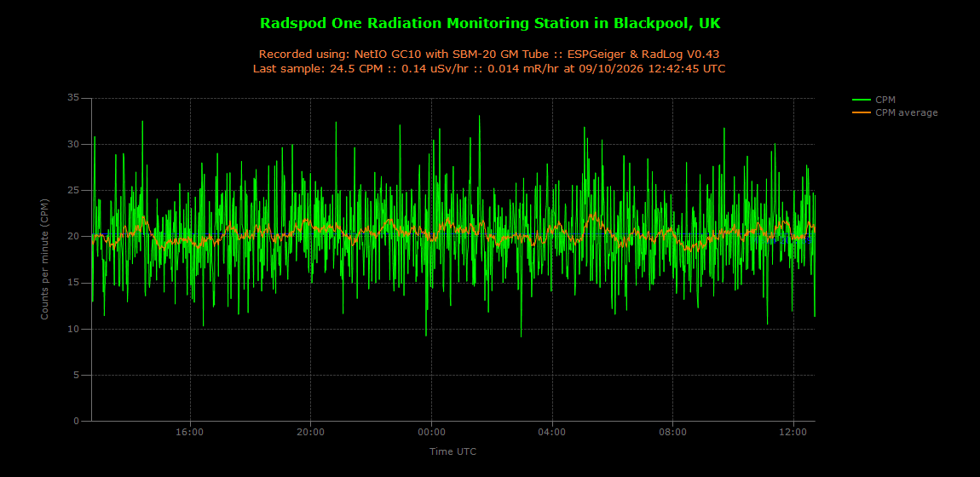
Task: Toggle the CPM series in the legend
Action: click(873, 100)
